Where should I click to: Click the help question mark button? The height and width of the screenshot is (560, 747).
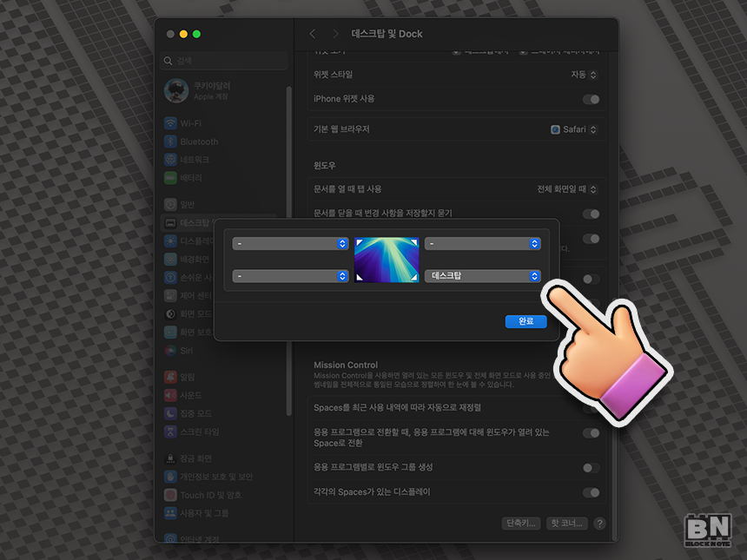click(x=600, y=524)
